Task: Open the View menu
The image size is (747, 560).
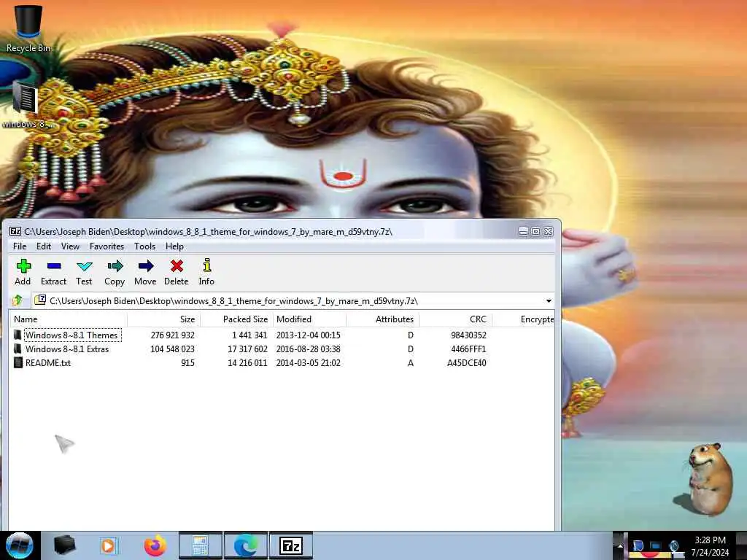Action: 70,246
